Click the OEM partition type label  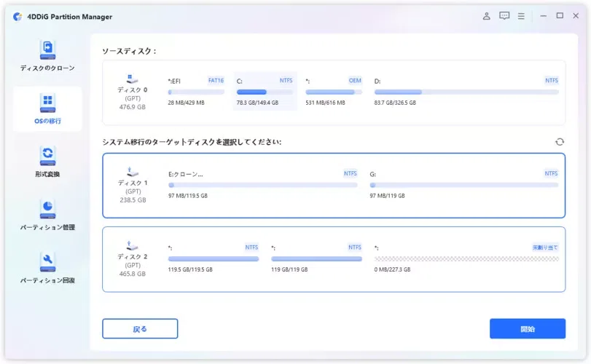pyautogui.click(x=355, y=80)
